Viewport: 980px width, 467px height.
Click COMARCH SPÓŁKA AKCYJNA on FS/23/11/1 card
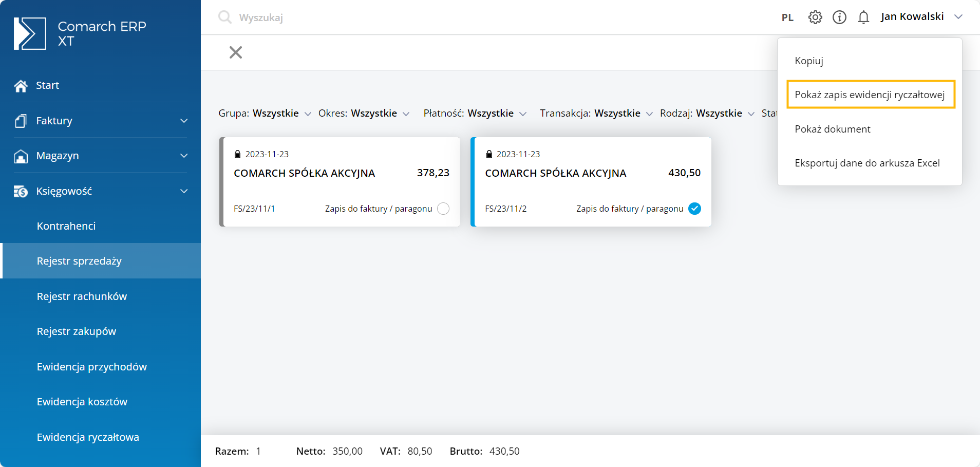coord(305,173)
